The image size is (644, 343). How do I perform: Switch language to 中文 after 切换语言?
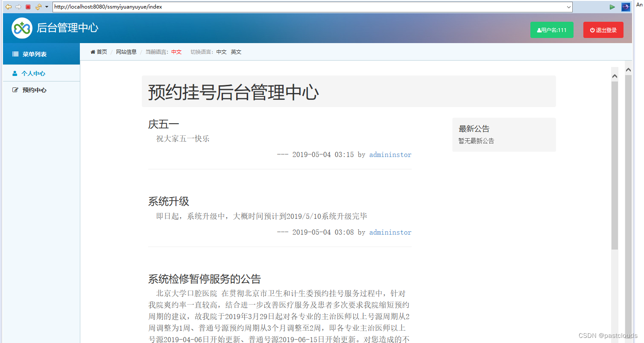(x=221, y=52)
